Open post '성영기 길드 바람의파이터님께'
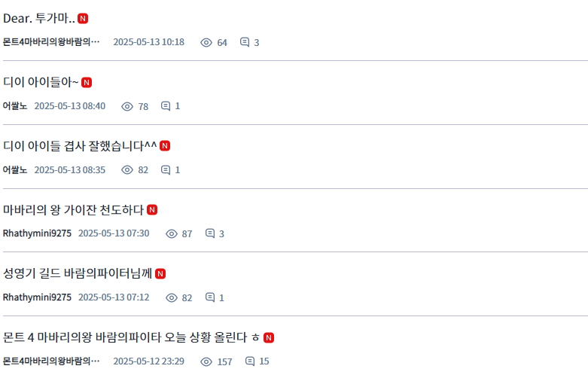Viewport: 588px width, 378px height. (78, 273)
